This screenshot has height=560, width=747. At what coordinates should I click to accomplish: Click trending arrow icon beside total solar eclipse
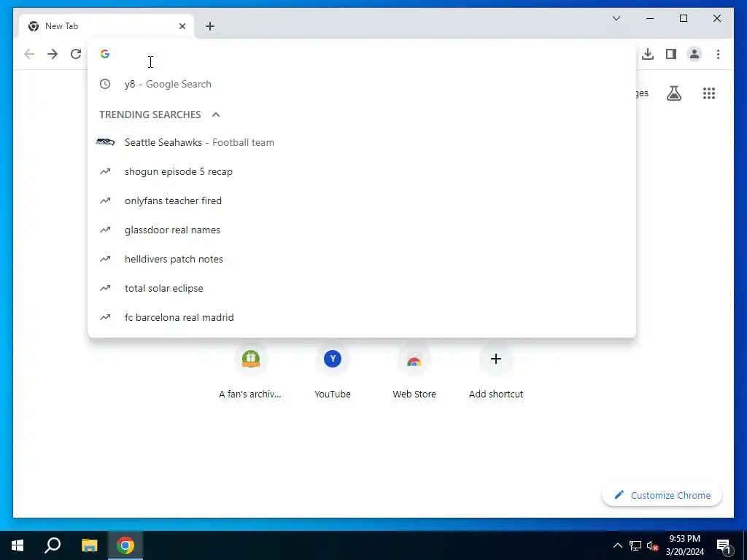point(105,288)
